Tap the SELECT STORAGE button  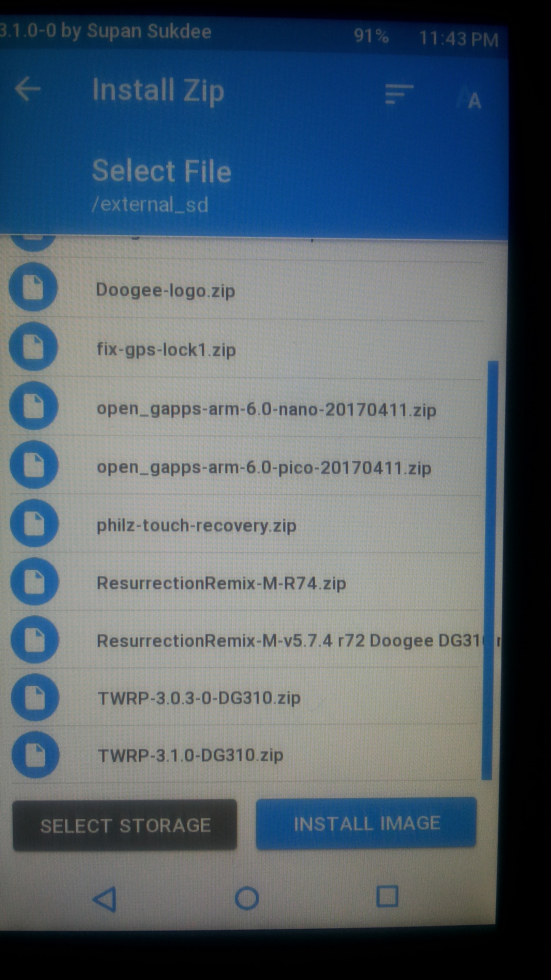(125, 825)
